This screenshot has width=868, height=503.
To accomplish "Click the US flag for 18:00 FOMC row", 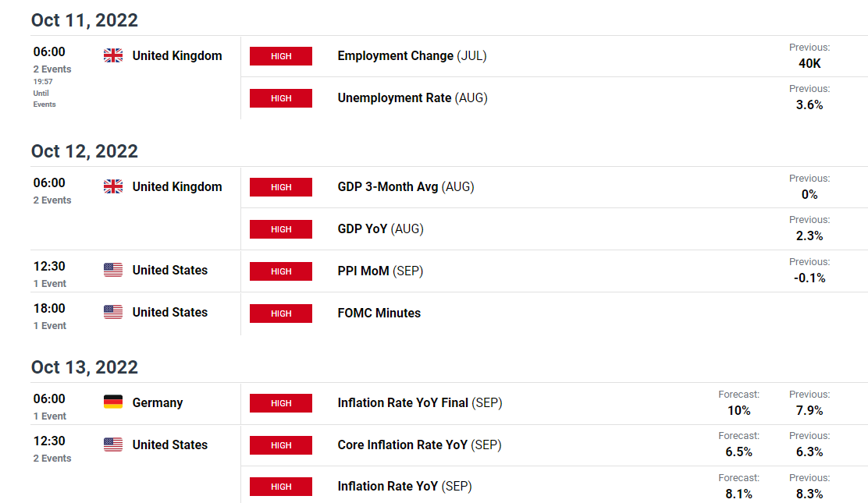I will 113,312.
